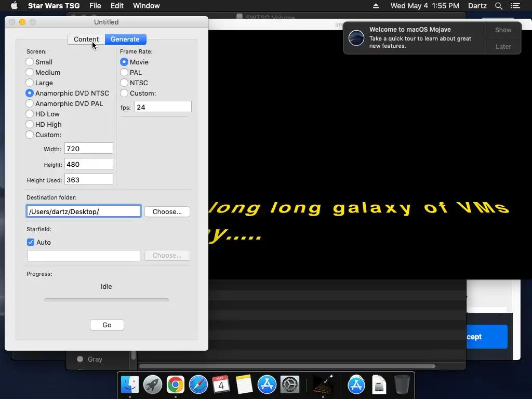Select Large screen size
Viewport: 532px width, 399px height.
(30, 83)
